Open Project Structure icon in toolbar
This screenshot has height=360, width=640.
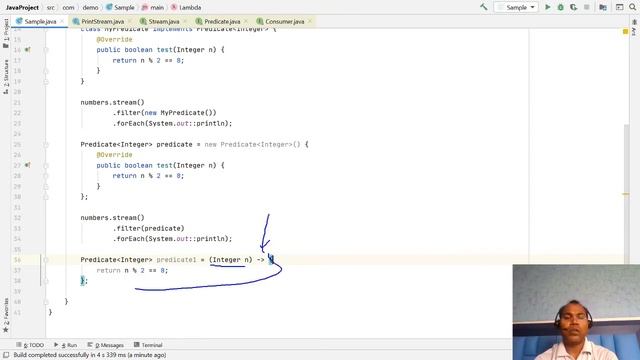pyautogui.click(x=603, y=7)
